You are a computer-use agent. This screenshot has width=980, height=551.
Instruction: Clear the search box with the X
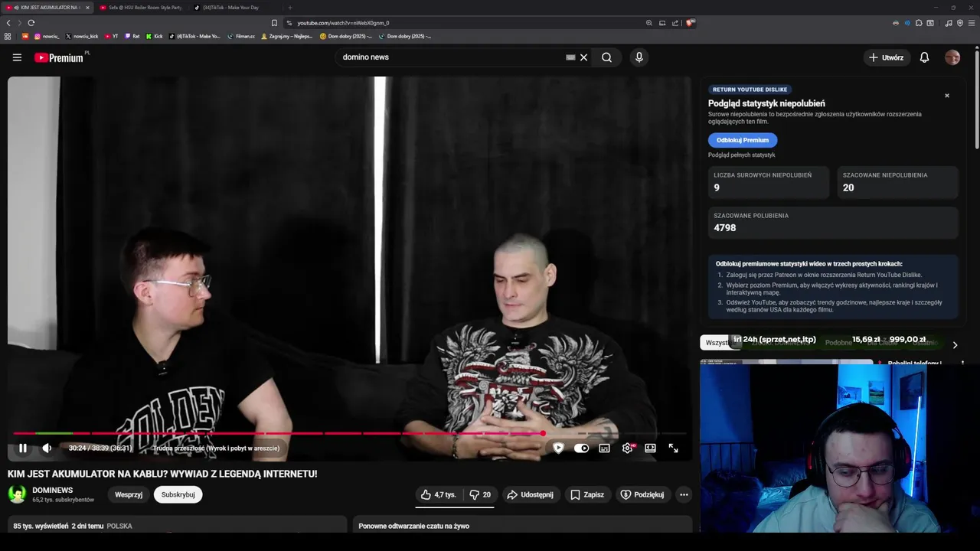pos(583,57)
